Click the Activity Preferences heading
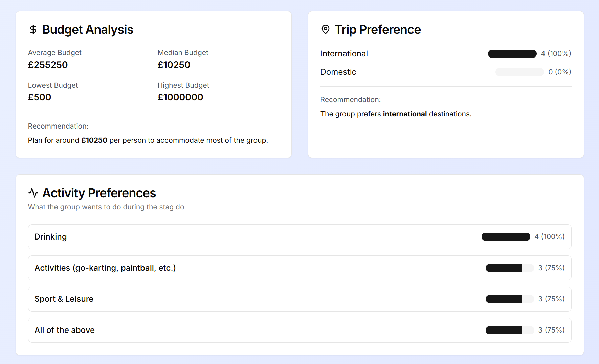Viewport: 599px width, 364px height. coord(99,193)
